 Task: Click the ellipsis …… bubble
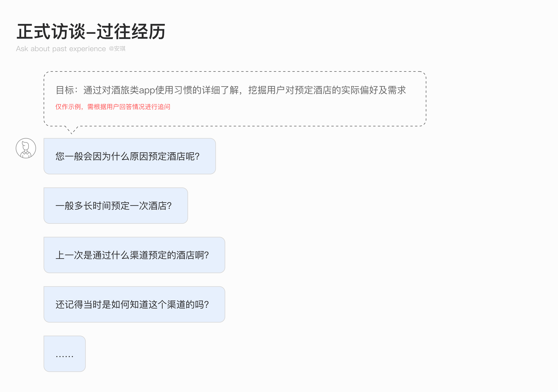pos(65,354)
